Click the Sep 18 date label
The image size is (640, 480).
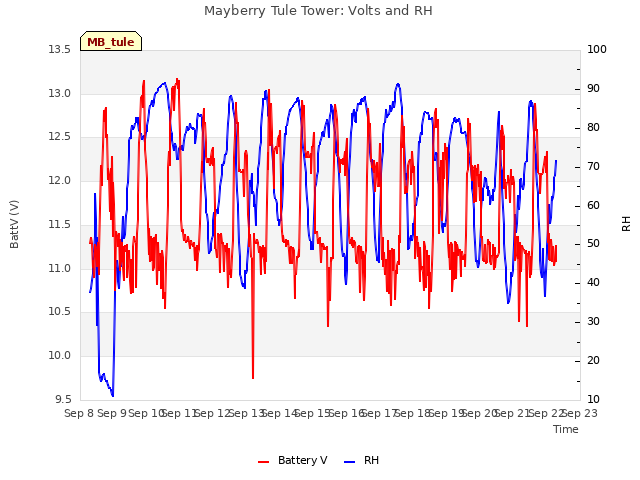[413, 413]
